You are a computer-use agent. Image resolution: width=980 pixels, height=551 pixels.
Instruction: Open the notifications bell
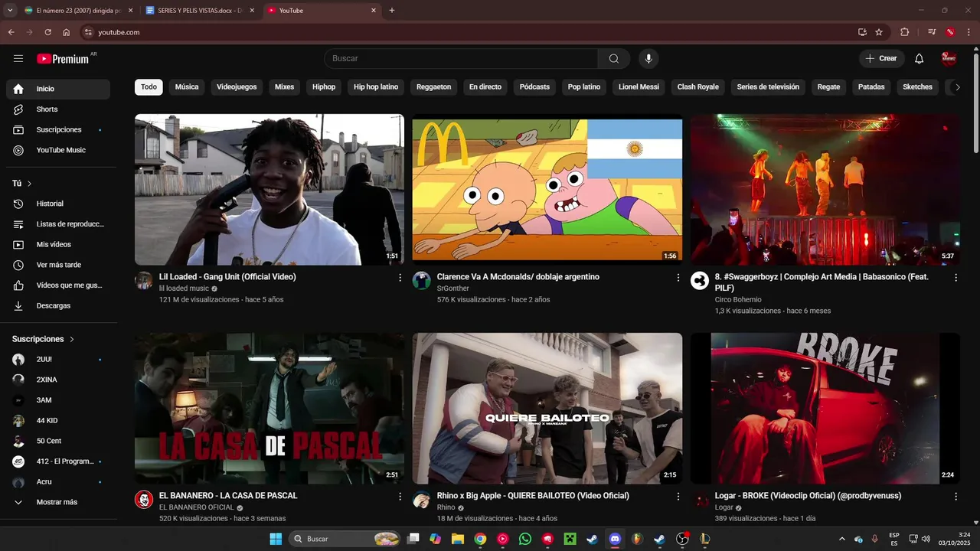coord(920,58)
